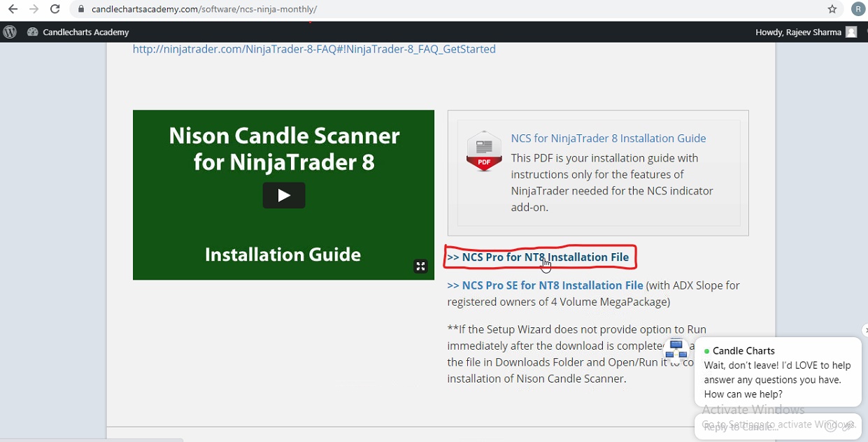868x442 pixels.
Task: Open the NinjaTrader 8 FAQ Get Started link
Action: pos(314,49)
